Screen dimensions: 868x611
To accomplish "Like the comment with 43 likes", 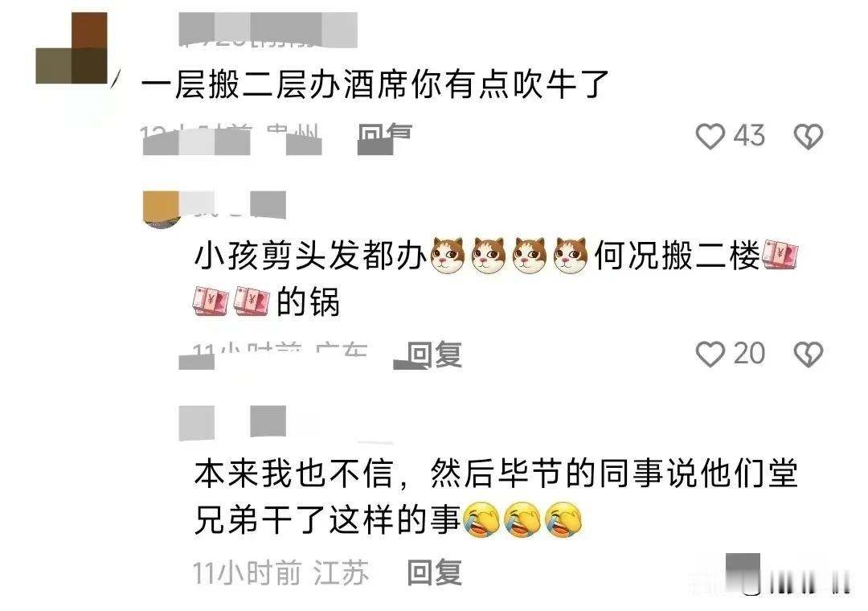I will coord(710,136).
